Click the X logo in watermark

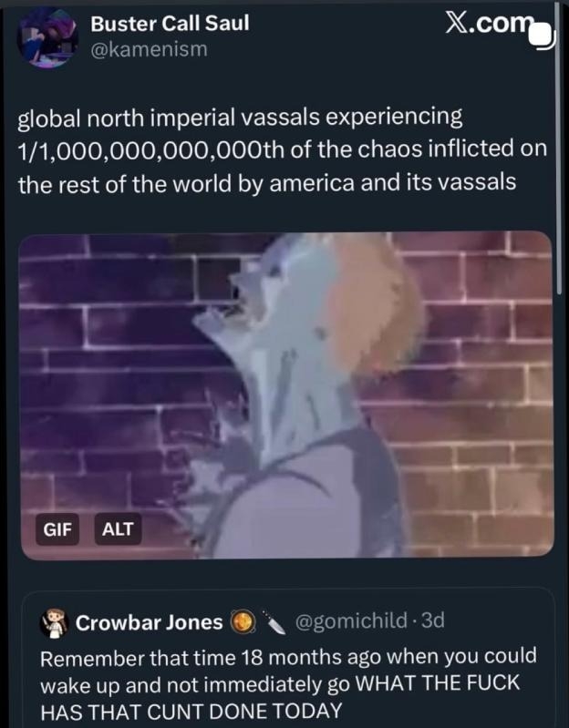click(456, 22)
